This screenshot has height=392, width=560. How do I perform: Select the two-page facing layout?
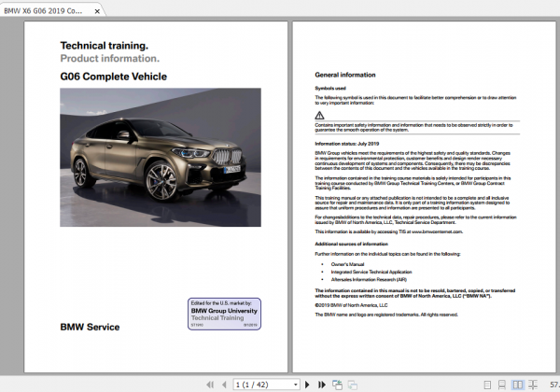[517, 385]
